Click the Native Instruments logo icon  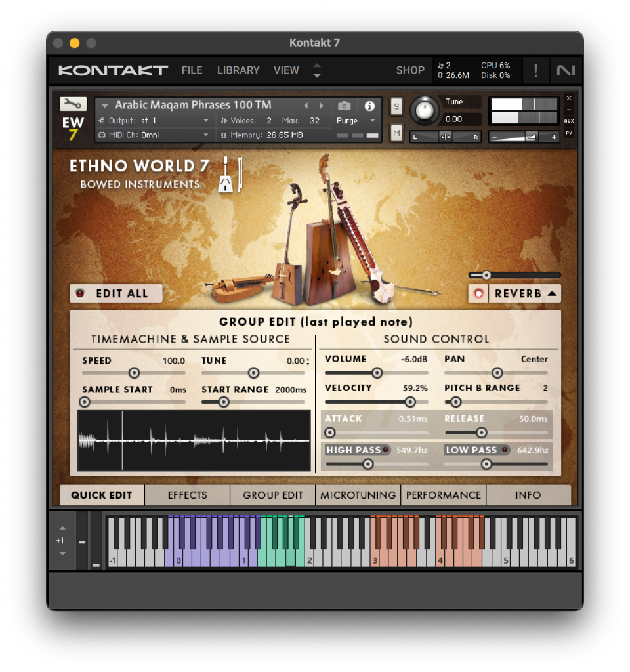[x=564, y=70]
